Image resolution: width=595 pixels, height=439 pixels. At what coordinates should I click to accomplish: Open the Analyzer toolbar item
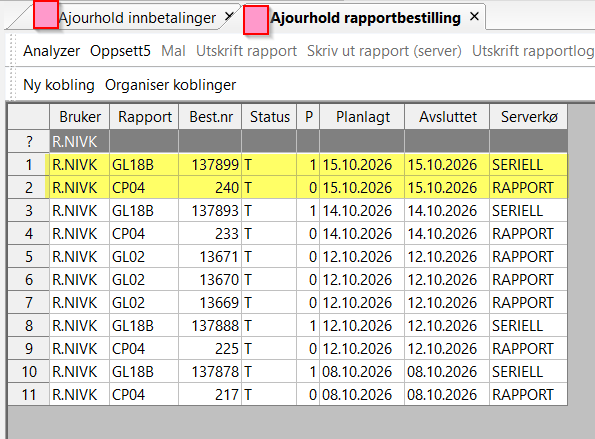(52, 51)
